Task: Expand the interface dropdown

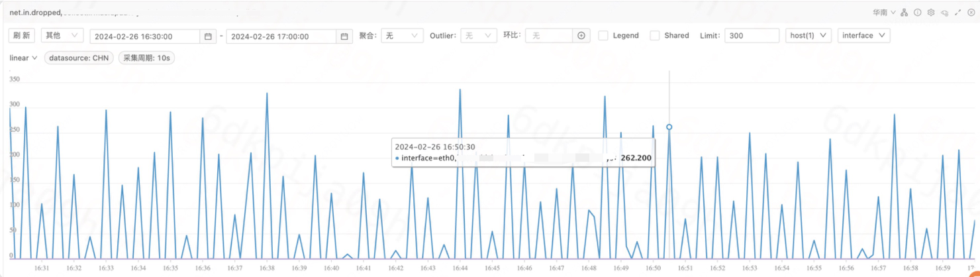Action: tap(863, 36)
